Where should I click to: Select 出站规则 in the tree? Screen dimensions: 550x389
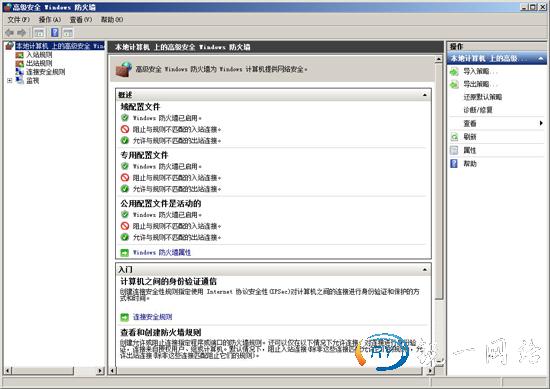[x=39, y=63]
